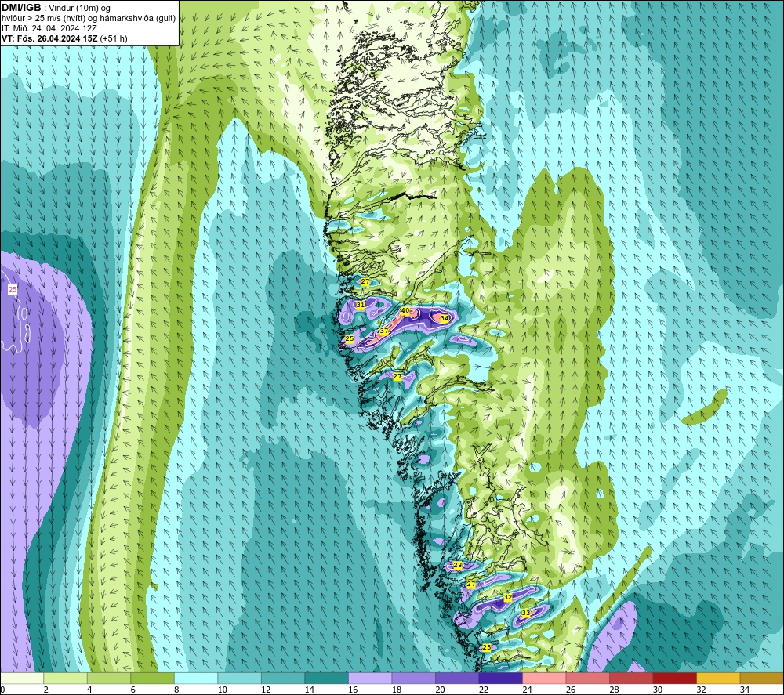Click the 24–26 m/s light pink legend swatch
Image resolution: width=784 pixels, height=695 pixels.
pyautogui.click(x=544, y=678)
